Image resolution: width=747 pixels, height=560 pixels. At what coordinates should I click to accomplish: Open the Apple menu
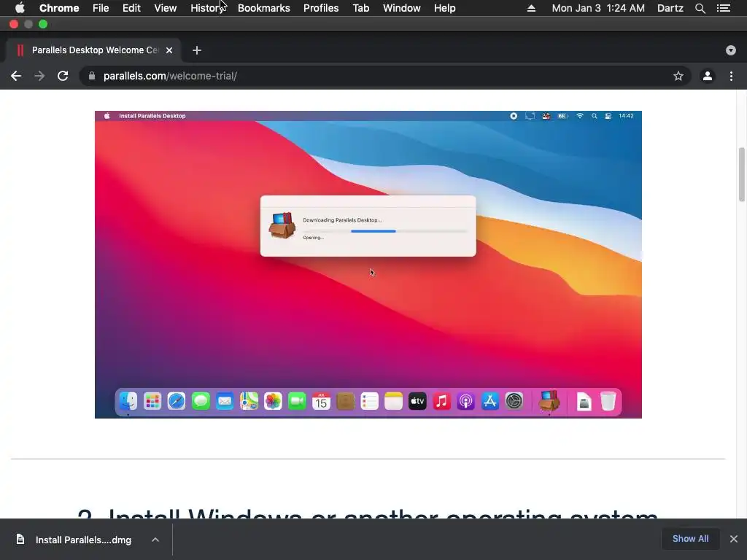(x=20, y=8)
